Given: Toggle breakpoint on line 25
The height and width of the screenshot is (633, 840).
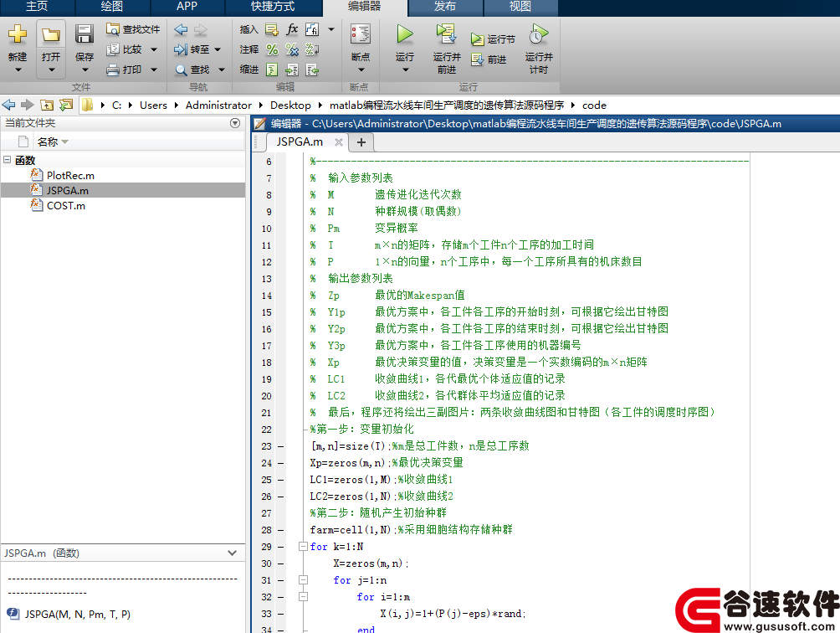Looking at the screenshot, I should tap(281, 480).
